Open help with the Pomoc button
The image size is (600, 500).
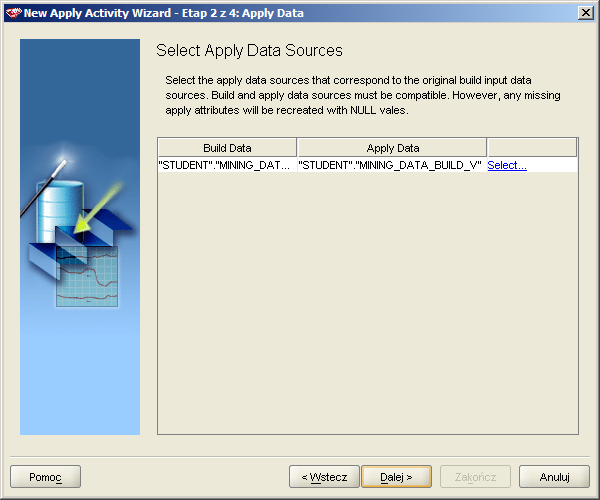pos(45,477)
